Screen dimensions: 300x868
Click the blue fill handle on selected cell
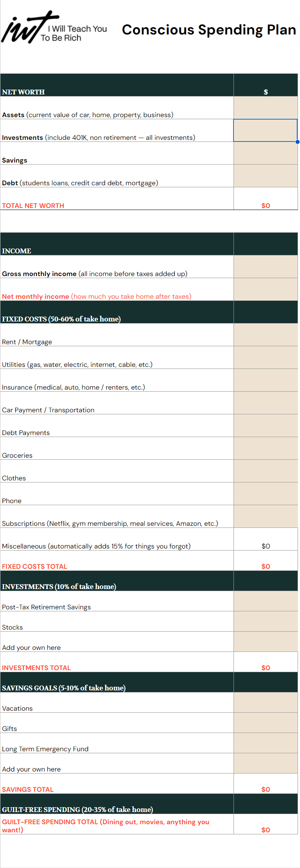coord(297,142)
